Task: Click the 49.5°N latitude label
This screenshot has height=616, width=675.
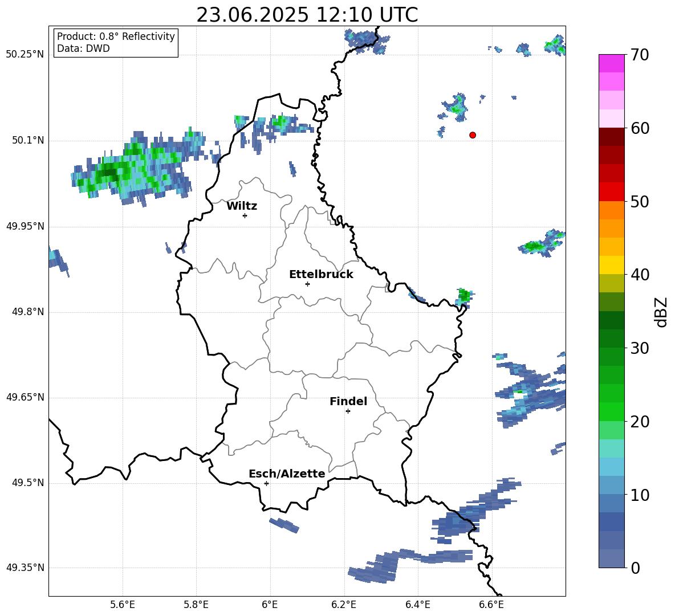Action: click(28, 483)
